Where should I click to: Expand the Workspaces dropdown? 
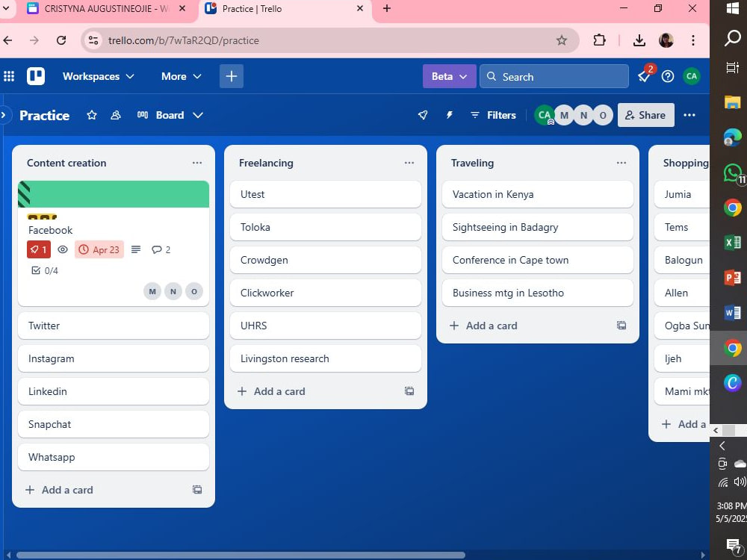[98, 76]
